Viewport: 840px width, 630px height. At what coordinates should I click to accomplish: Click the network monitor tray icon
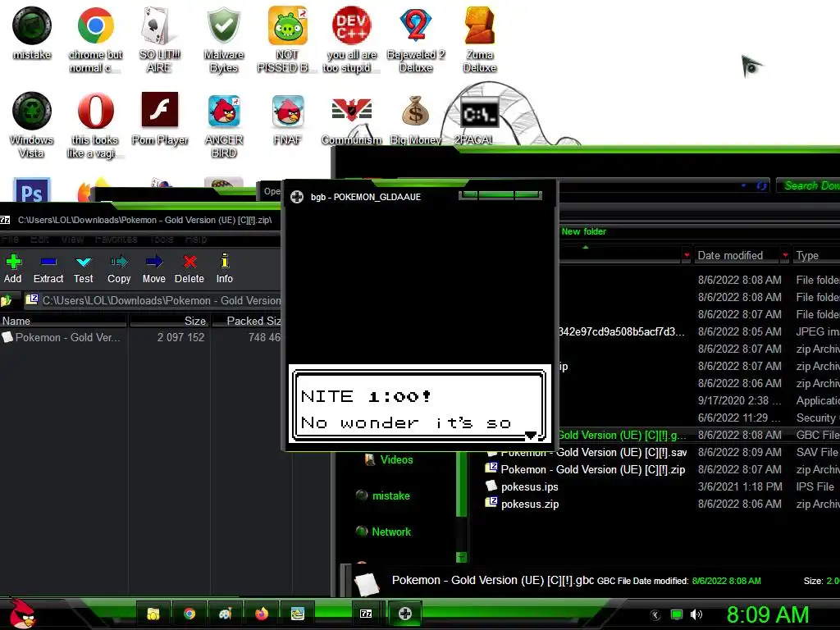677,614
